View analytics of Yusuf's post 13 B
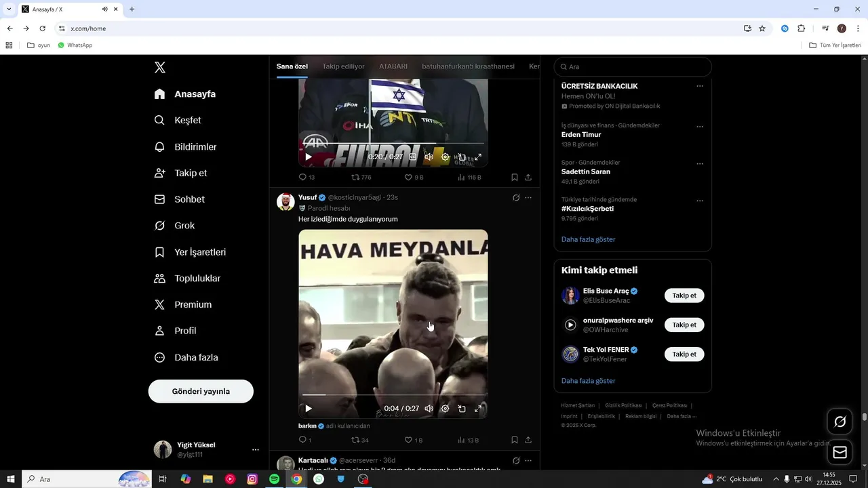This screenshot has height=488, width=868. [468, 440]
